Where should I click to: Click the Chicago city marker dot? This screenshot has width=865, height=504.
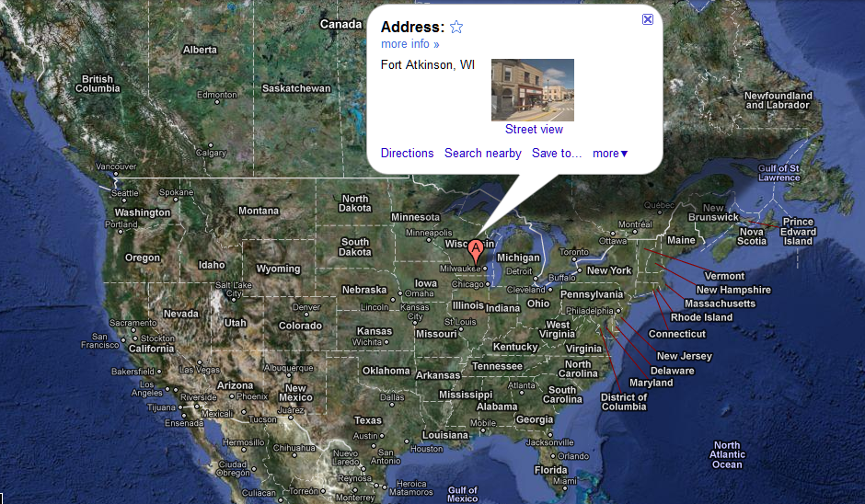pos(488,284)
